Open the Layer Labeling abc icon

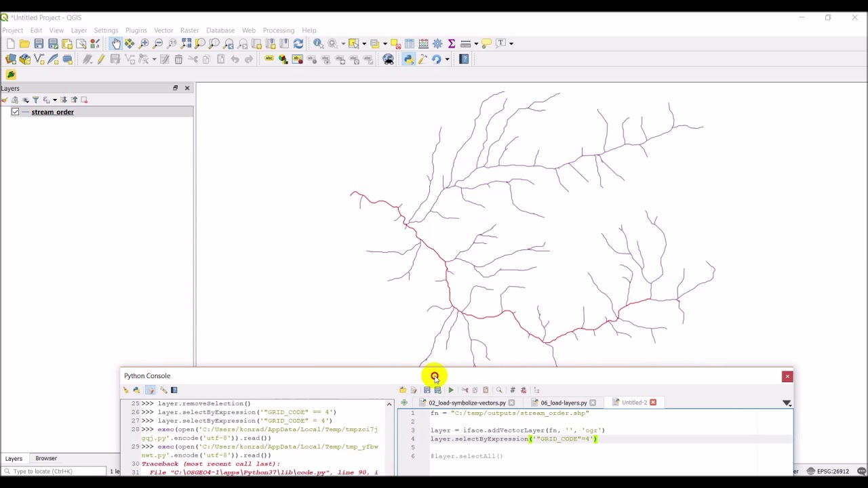click(x=269, y=59)
